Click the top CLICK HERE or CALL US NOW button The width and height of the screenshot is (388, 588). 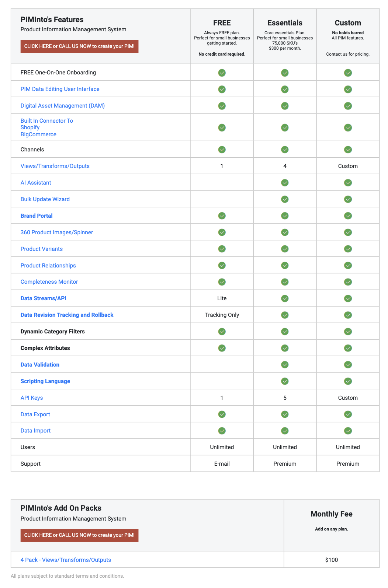[79, 46]
